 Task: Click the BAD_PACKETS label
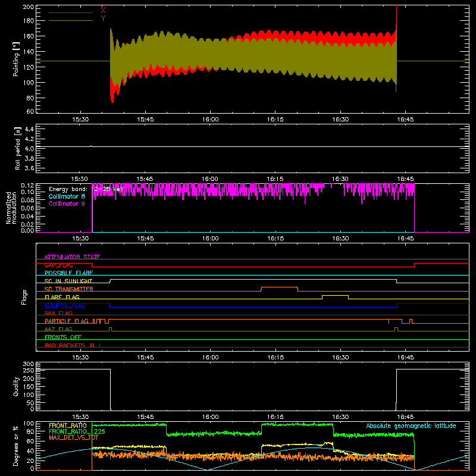(x=65, y=345)
